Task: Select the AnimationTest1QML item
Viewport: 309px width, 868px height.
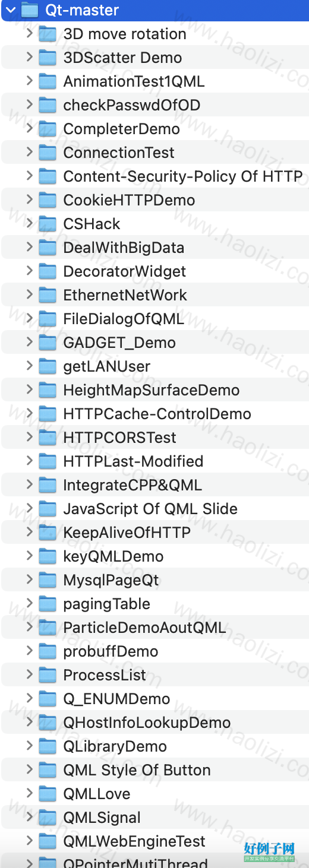Action: (154, 81)
